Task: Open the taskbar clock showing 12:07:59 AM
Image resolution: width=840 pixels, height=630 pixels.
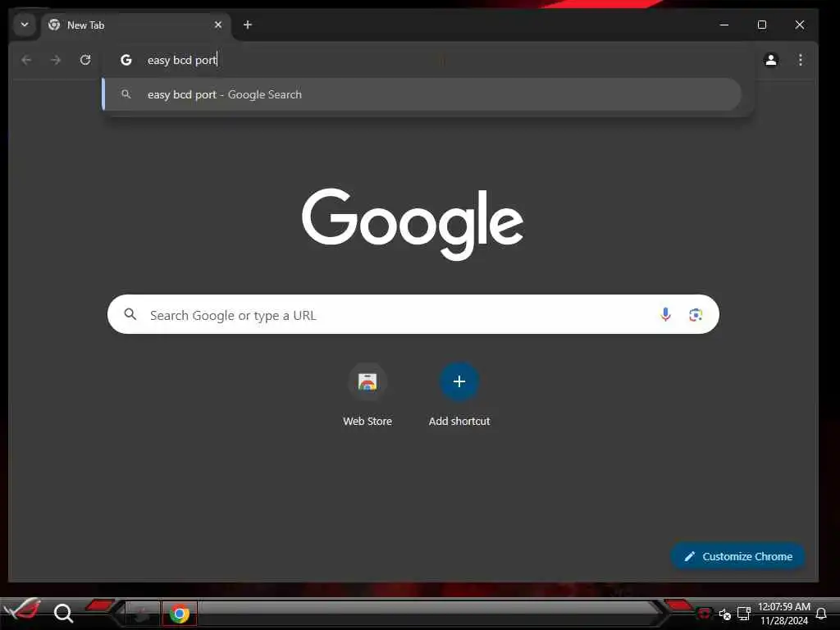Action: click(x=783, y=614)
